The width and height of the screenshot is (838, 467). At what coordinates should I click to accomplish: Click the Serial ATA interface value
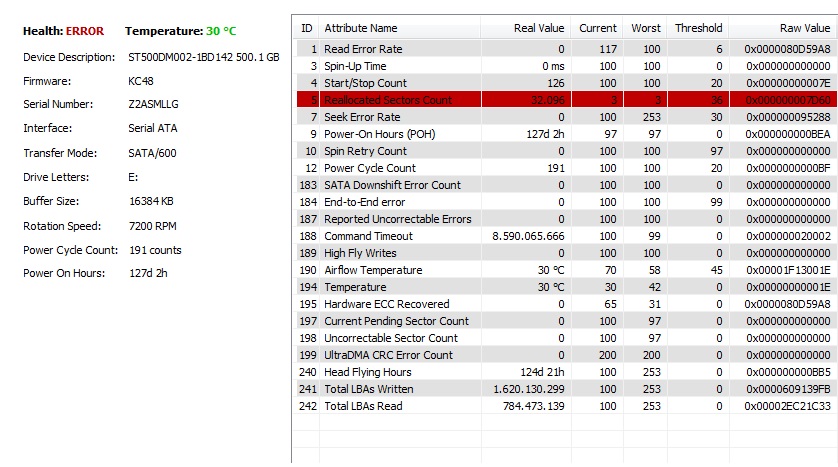pos(153,128)
